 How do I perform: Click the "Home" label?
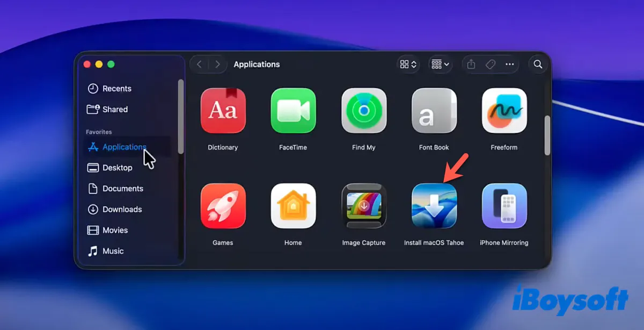tap(293, 243)
